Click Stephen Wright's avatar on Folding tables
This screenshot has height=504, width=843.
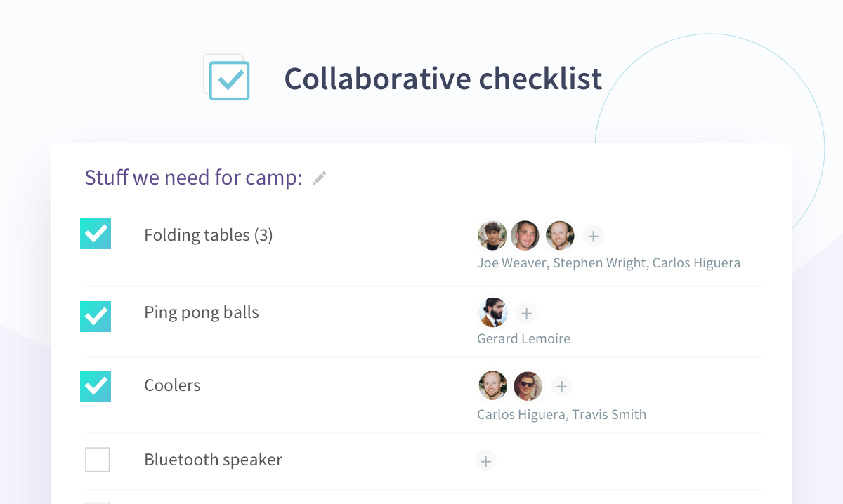click(x=525, y=236)
